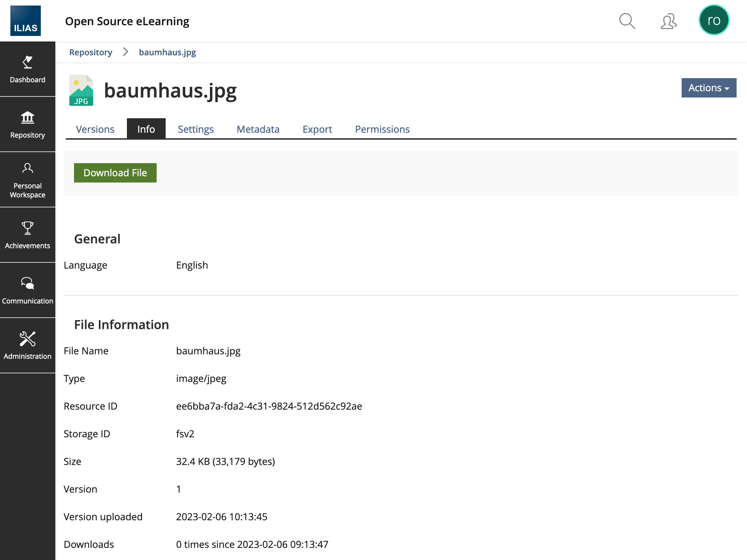Switch to Export tab
Image resolution: width=747 pixels, height=560 pixels.
pyautogui.click(x=317, y=129)
